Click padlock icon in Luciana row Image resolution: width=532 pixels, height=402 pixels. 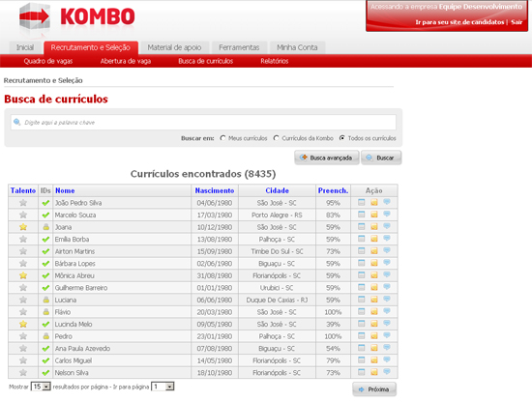point(46,300)
